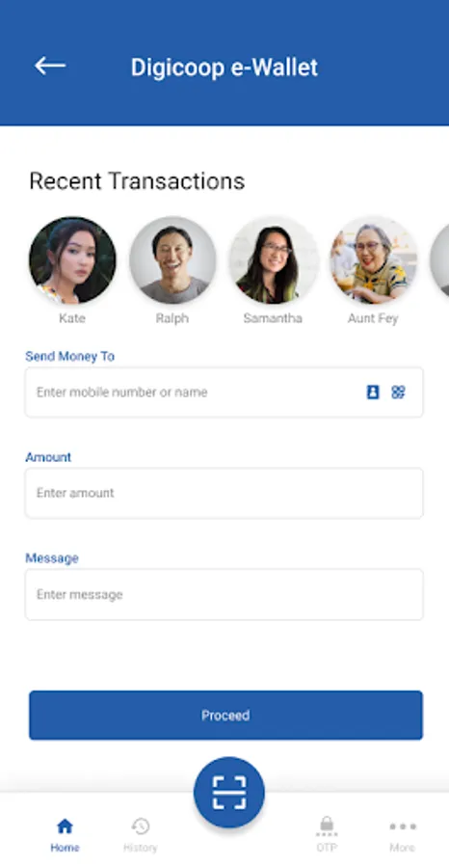Select Kate's profile photo
The image size is (449, 868).
tap(72, 260)
